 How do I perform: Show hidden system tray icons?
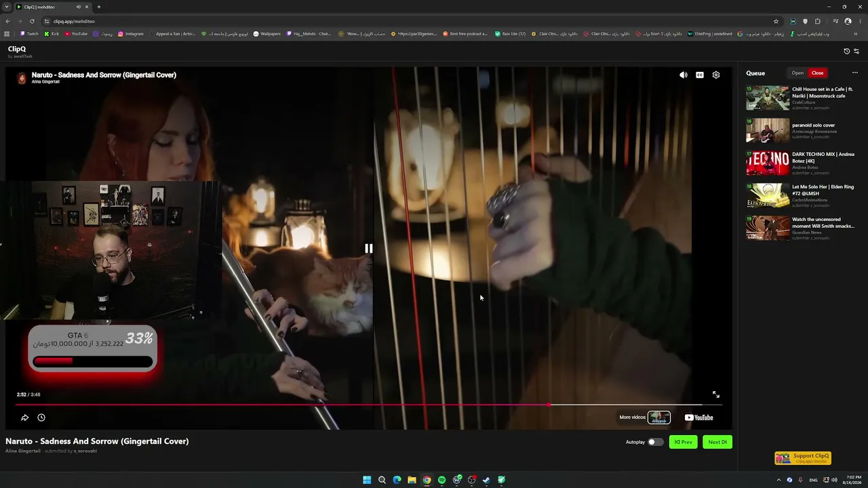click(778, 480)
